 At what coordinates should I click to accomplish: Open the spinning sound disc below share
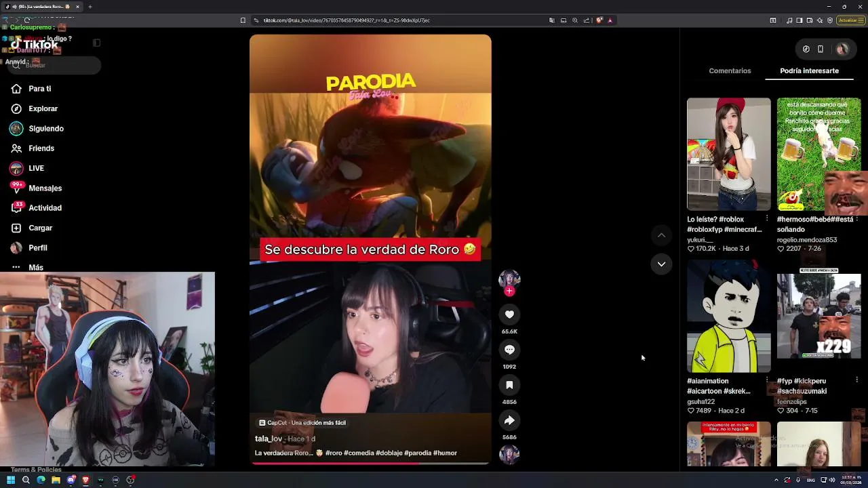tap(509, 454)
